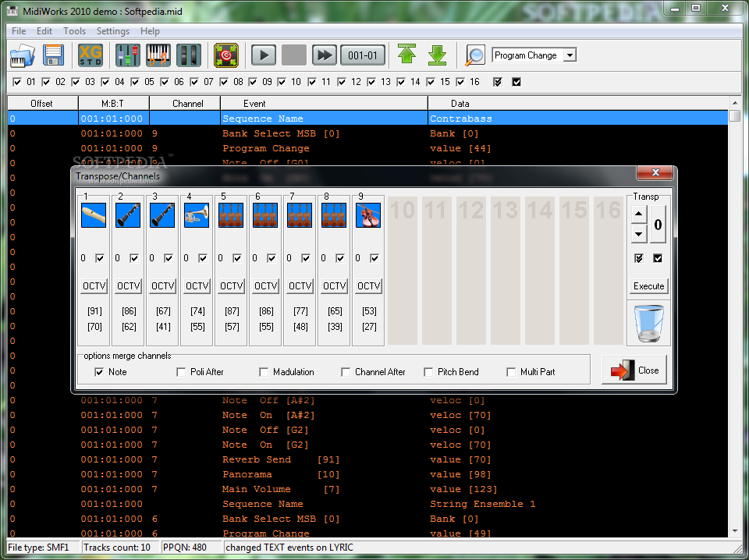Select channel 2 clarinet instrument icon

coord(128,215)
